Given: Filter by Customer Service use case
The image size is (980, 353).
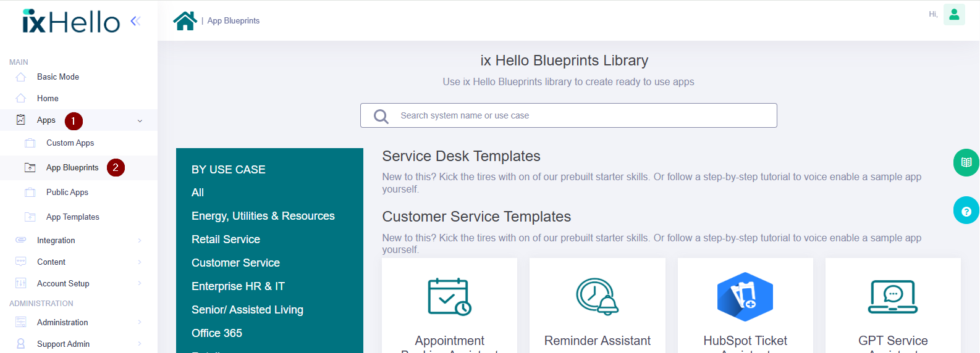Looking at the screenshot, I should [235, 263].
